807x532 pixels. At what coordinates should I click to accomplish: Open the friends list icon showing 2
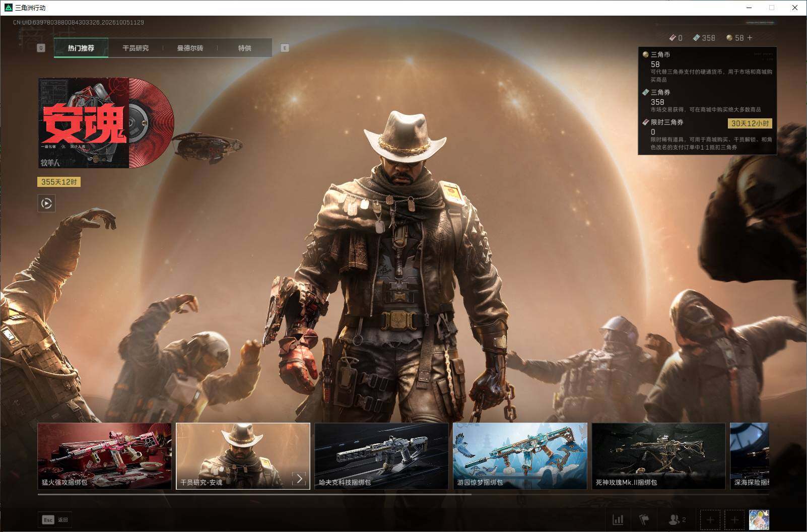[677, 519]
